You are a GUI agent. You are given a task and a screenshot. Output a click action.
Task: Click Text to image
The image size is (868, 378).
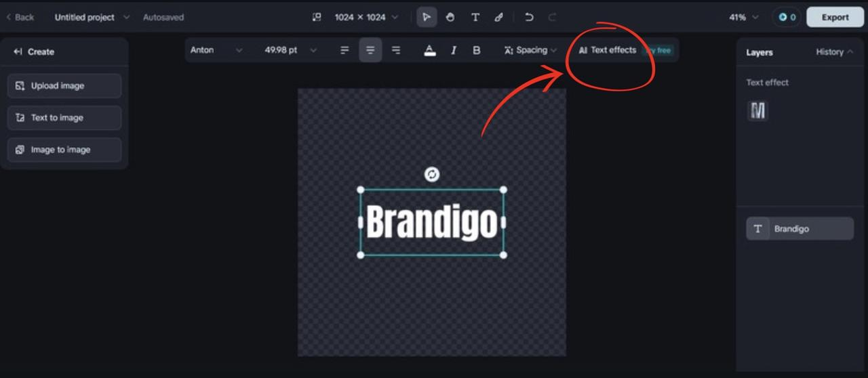pos(64,118)
